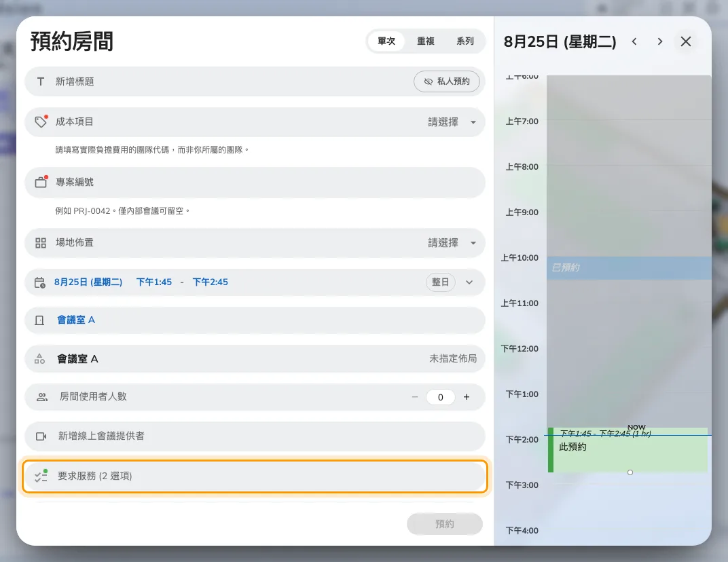Click end time 下午2:45
The width and height of the screenshot is (728, 562).
(211, 282)
